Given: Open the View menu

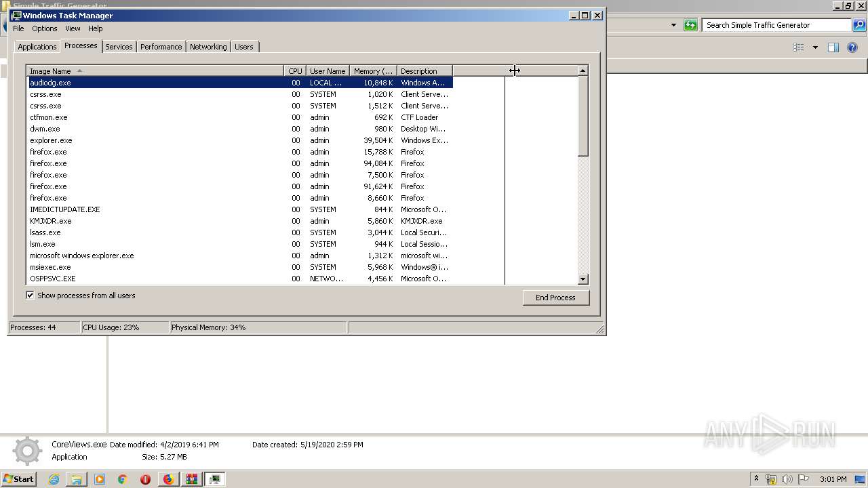Looking at the screenshot, I should 73,28.
